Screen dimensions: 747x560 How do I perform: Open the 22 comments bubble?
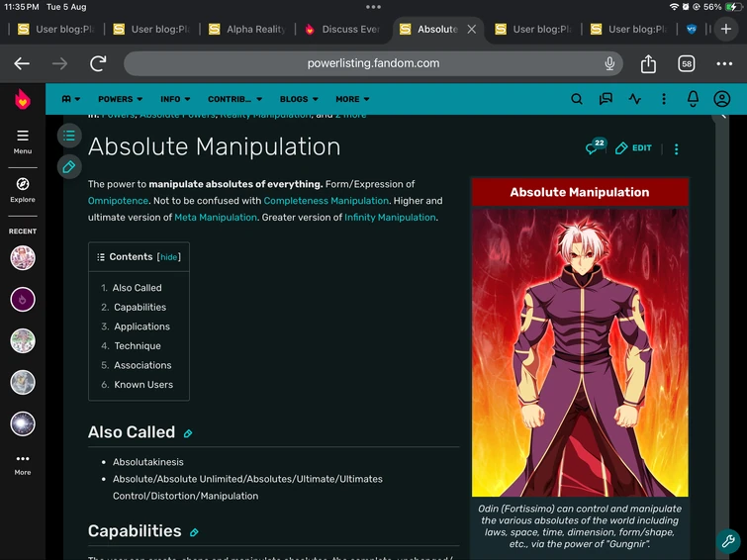(x=595, y=146)
